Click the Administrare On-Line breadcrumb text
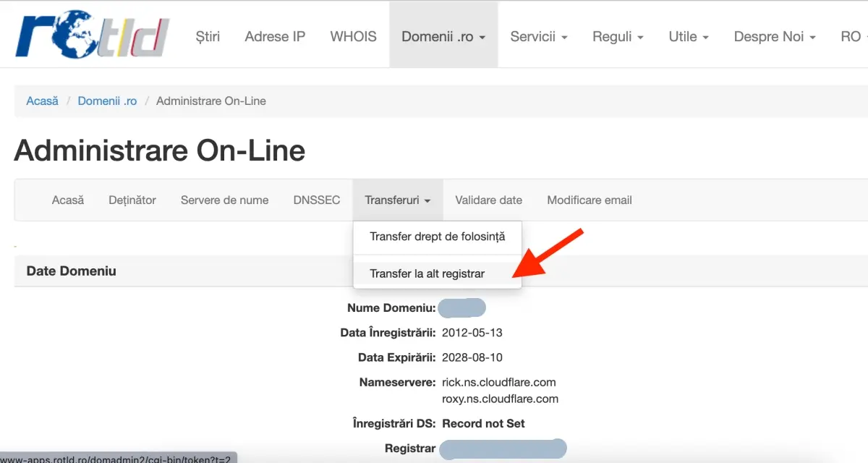 coord(211,101)
